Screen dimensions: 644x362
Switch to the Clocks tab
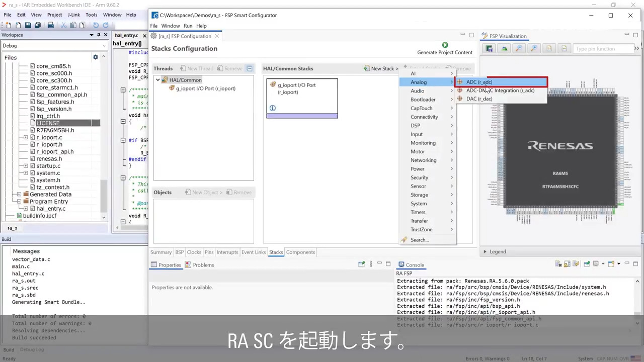[x=194, y=252]
